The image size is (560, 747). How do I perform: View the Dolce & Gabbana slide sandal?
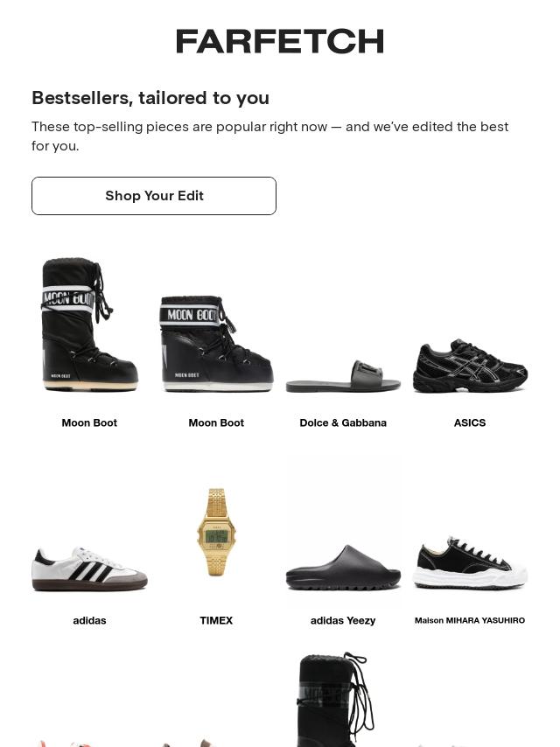coord(343,376)
